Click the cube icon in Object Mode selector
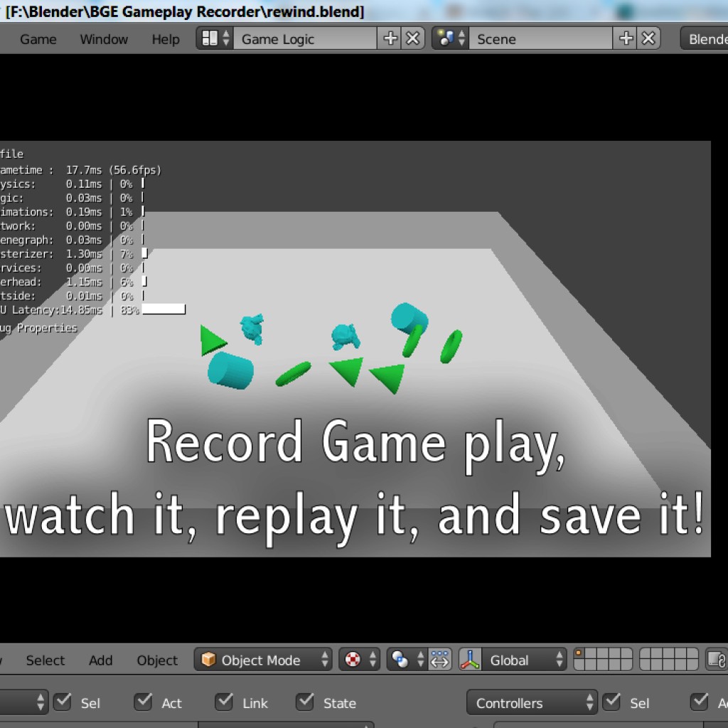The height and width of the screenshot is (728, 728). [x=208, y=660]
